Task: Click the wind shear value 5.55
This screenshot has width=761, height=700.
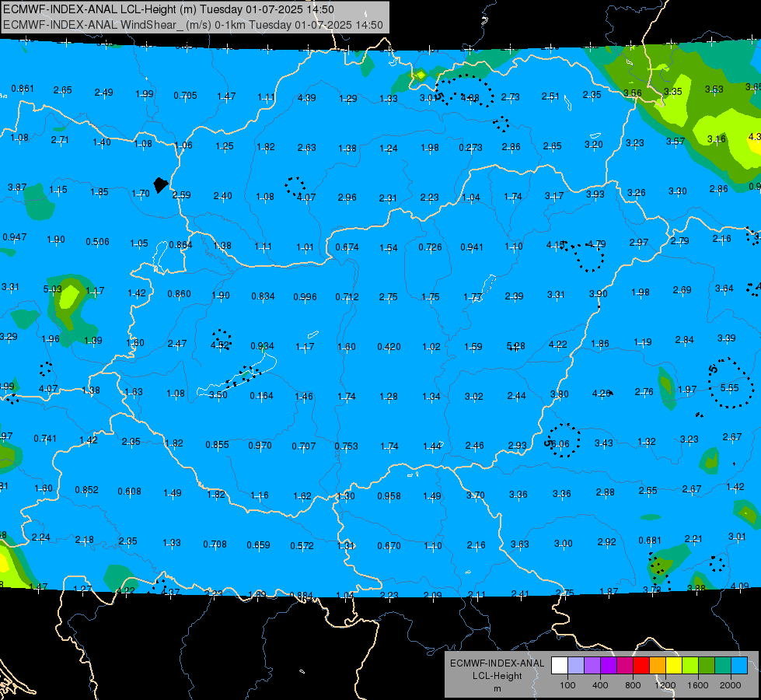Action: [729, 387]
